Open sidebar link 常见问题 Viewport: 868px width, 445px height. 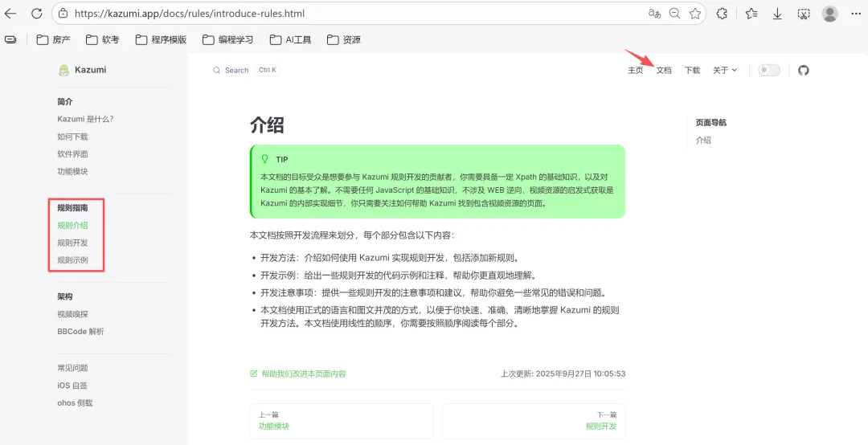(x=72, y=368)
